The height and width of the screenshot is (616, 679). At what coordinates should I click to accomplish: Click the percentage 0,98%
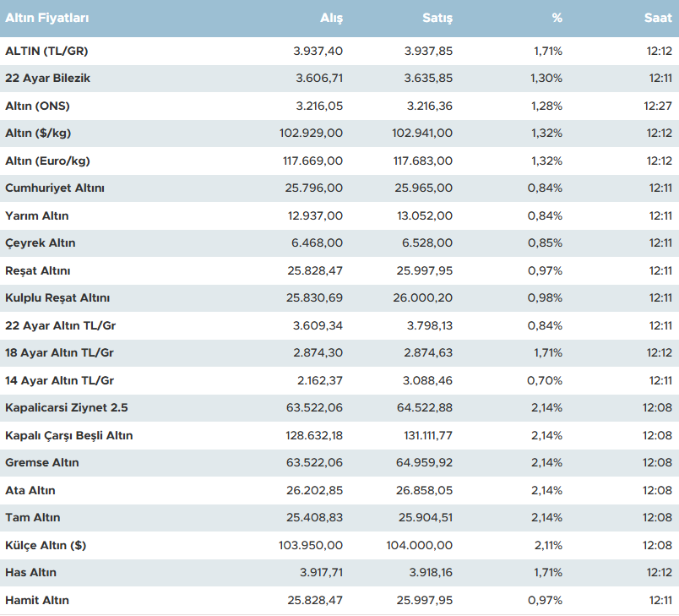pyautogui.click(x=545, y=298)
